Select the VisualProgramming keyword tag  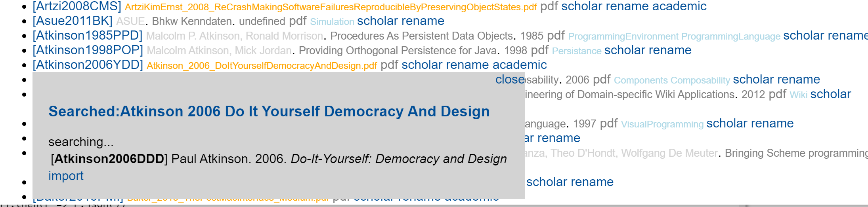tap(662, 124)
